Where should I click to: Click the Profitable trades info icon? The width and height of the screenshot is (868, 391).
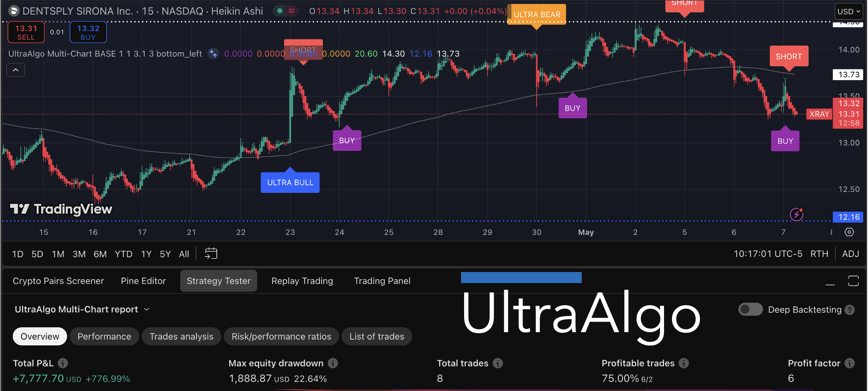click(684, 363)
